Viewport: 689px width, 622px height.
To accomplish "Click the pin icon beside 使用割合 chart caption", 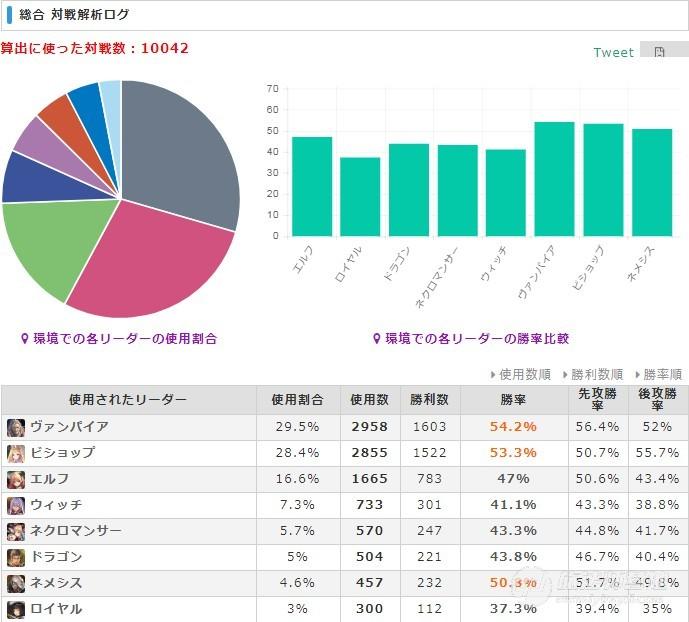I will (25, 338).
